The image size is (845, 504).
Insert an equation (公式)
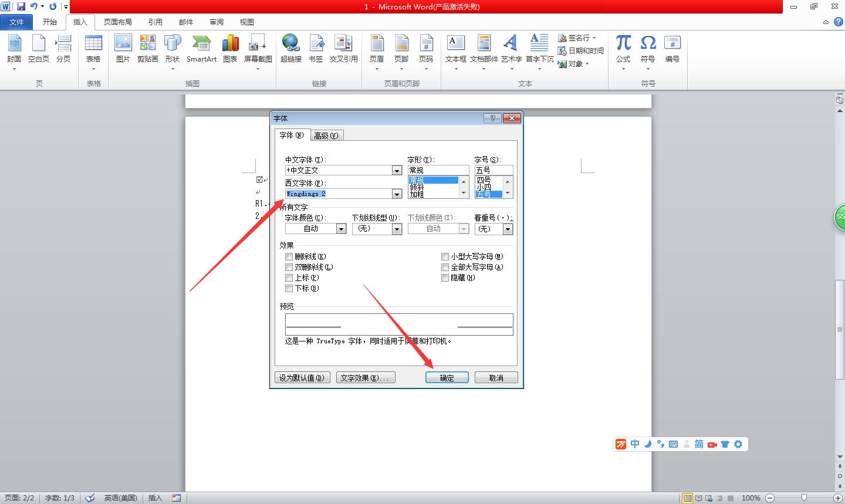coord(623,52)
